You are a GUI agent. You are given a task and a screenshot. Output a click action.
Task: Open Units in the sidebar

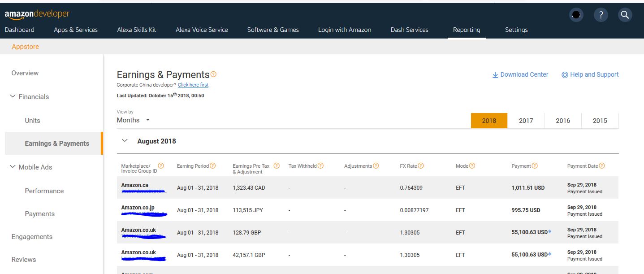(32, 120)
